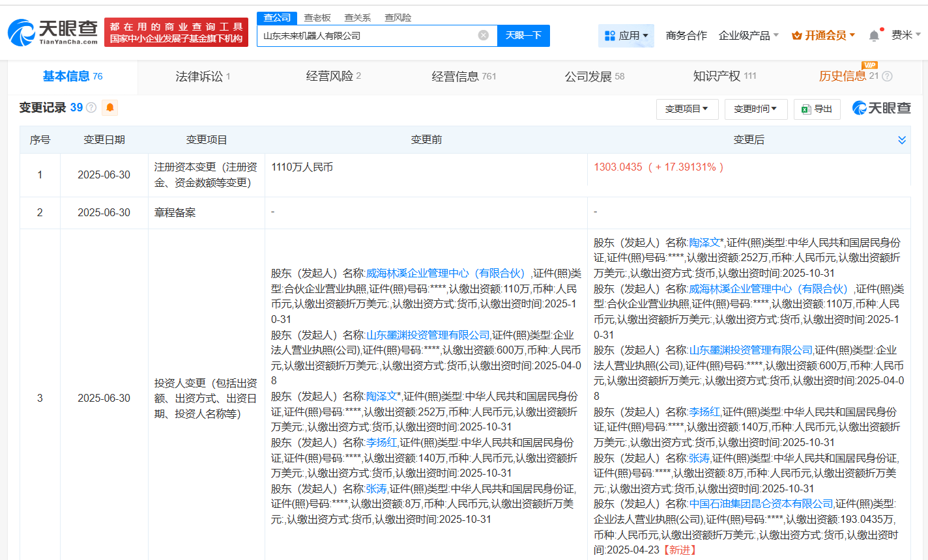Click the 投资人变更 change item cell
928x560 pixels.
(x=206, y=399)
